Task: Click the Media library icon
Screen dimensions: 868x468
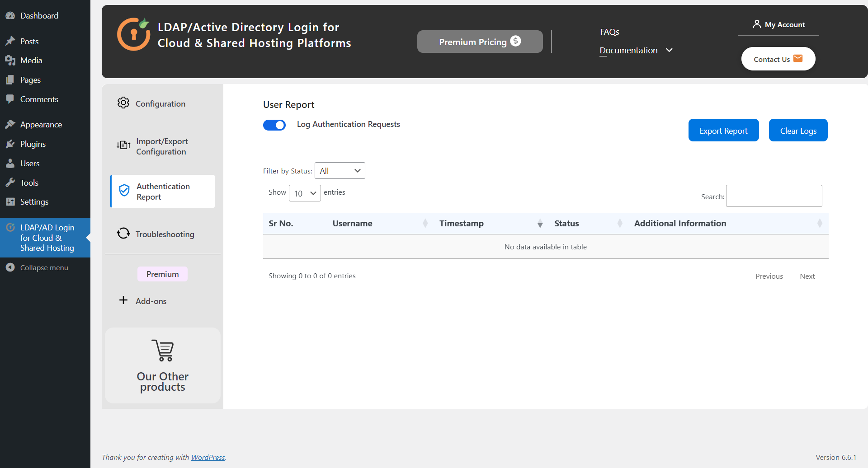Action: click(x=10, y=61)
